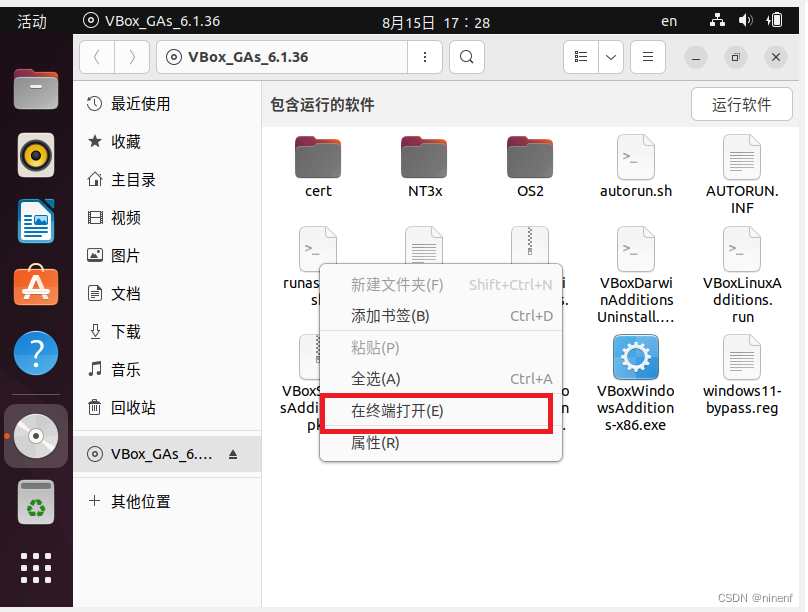Go to 主目录 home folder
Image resolution: width=808 pixels, height=612 pixels.
[167, 180]
